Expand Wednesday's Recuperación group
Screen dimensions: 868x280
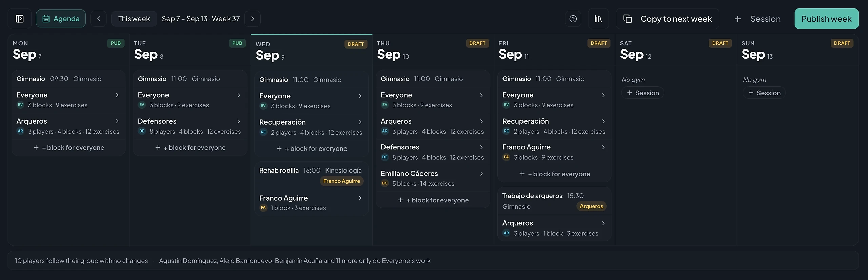311,127
